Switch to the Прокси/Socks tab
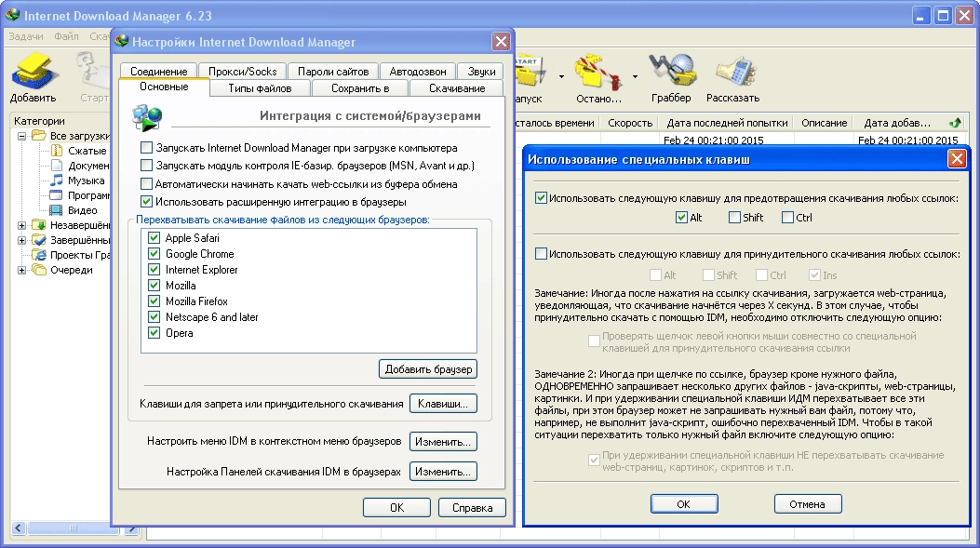This screenshot has height=548, width=980. pyautogui.click(x=243, y=72)
